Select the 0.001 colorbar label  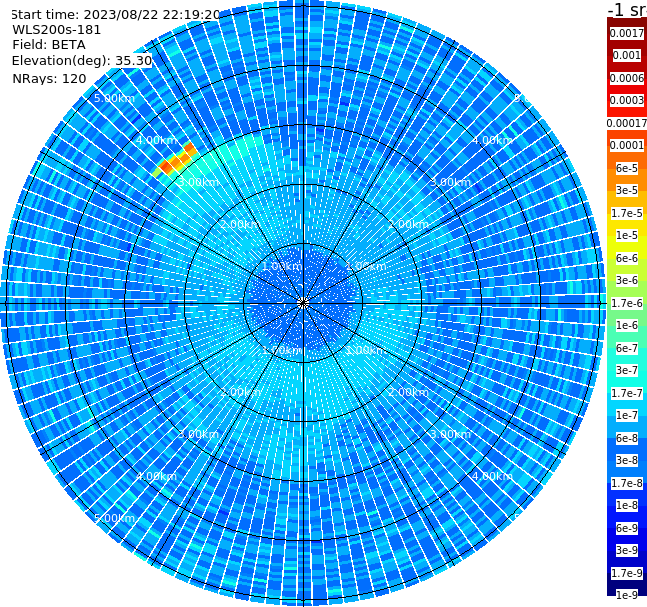627,55
